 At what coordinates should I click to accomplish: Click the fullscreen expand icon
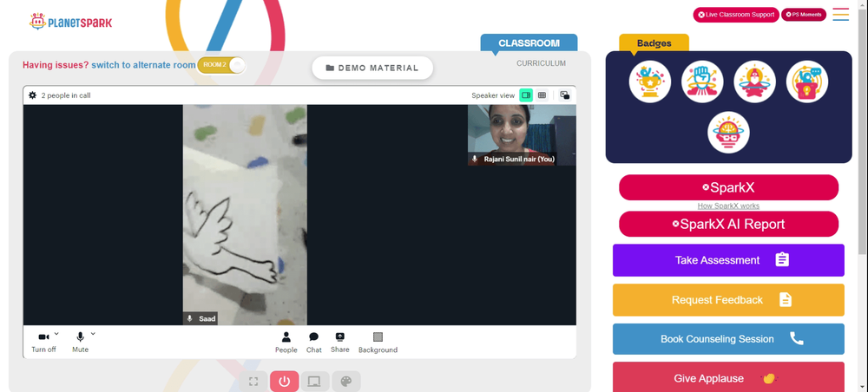tap(253, 382)
